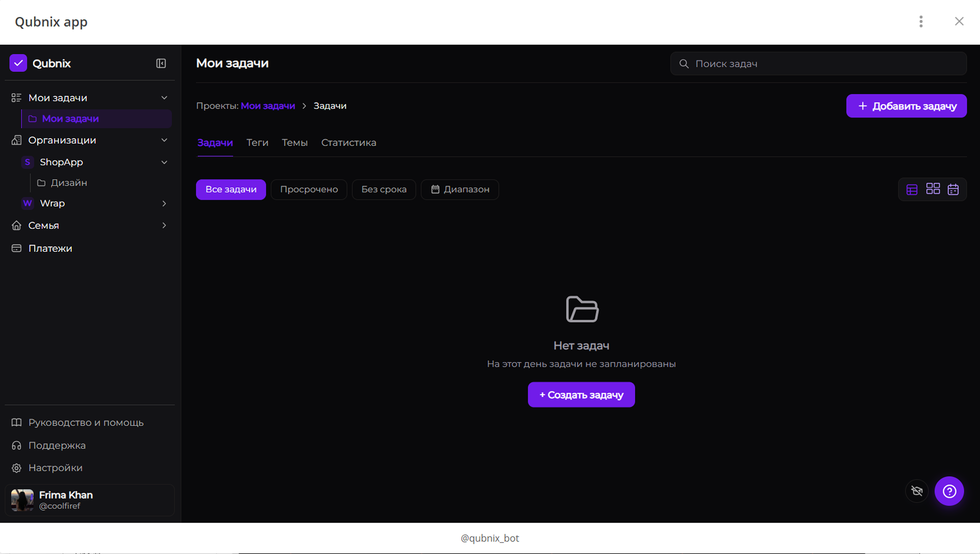
Task: Click the Проекты: breadcrumb label
Action: tap(218, 106)
